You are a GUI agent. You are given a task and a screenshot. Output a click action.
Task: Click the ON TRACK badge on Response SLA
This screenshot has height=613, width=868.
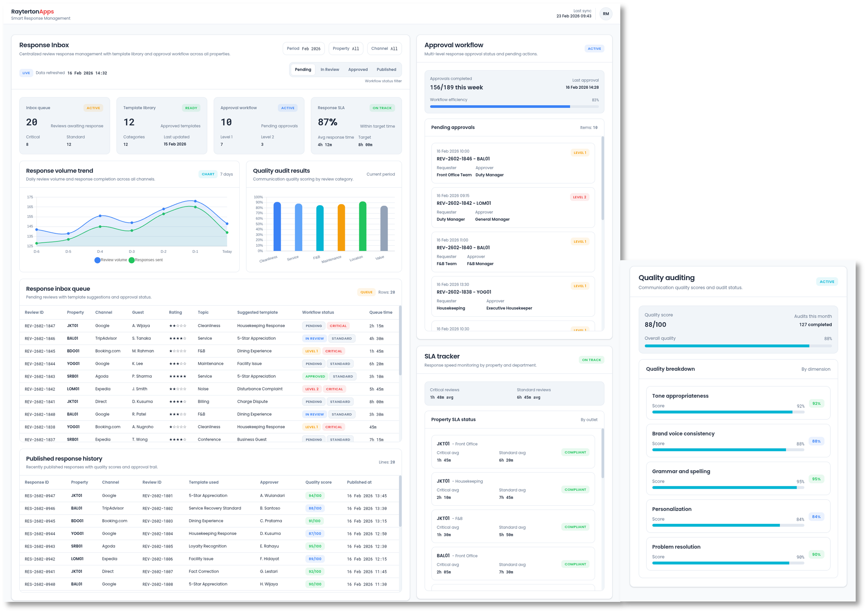pos(382,108)
